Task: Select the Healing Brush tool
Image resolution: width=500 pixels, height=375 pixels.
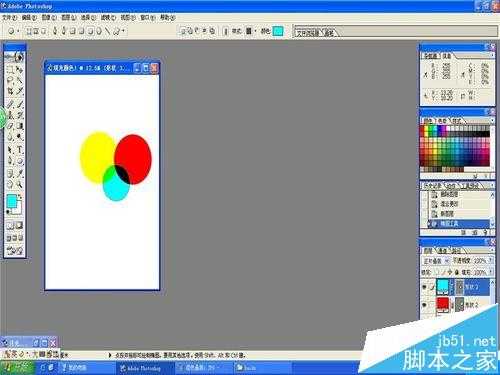Action: tap(10, 104)
